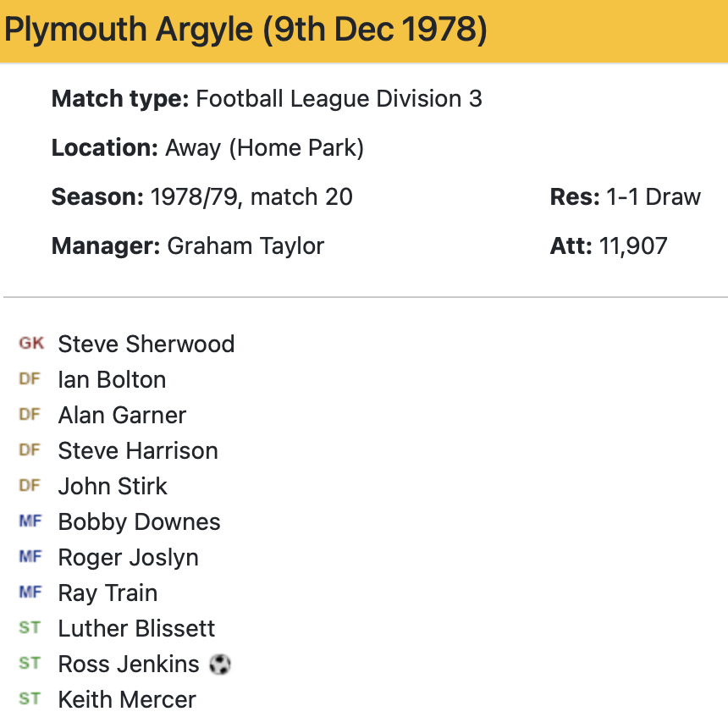
Task: Click the DF badge beside John Stirk
Action: (x=30, y=486)
